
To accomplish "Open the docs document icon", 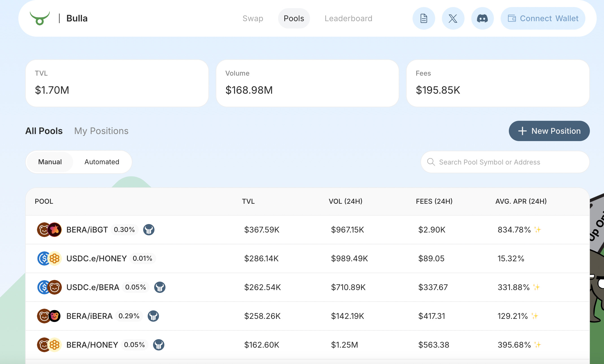I will [424, 18].
